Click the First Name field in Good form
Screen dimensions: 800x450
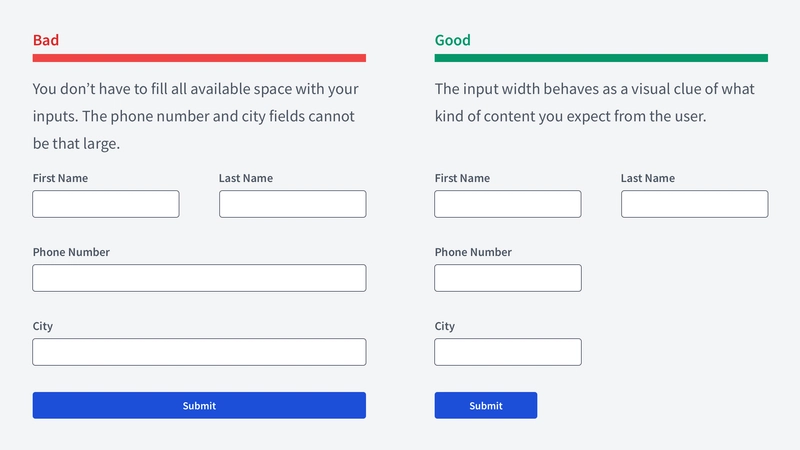[508, 204]
